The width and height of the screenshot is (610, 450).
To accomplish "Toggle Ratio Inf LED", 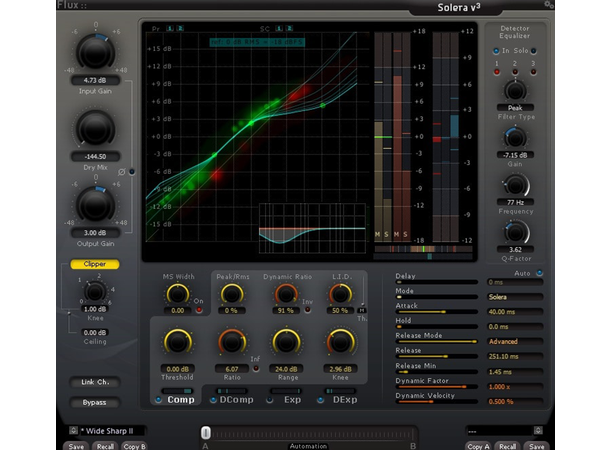I will pos(256,368).
